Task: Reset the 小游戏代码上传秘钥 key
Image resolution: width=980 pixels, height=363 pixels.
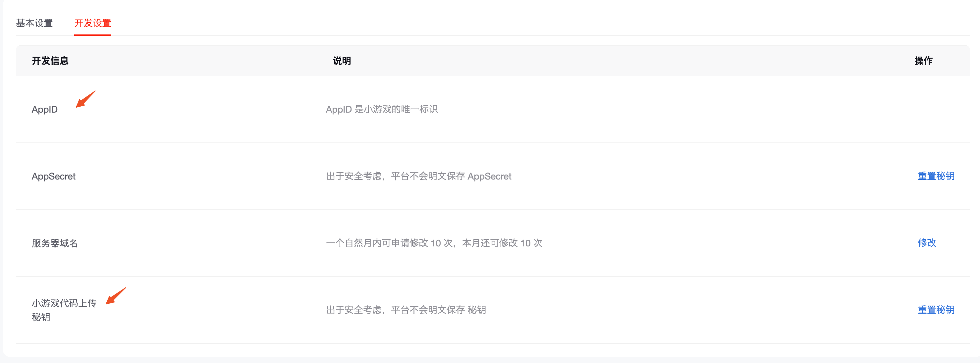Action: 936,310
